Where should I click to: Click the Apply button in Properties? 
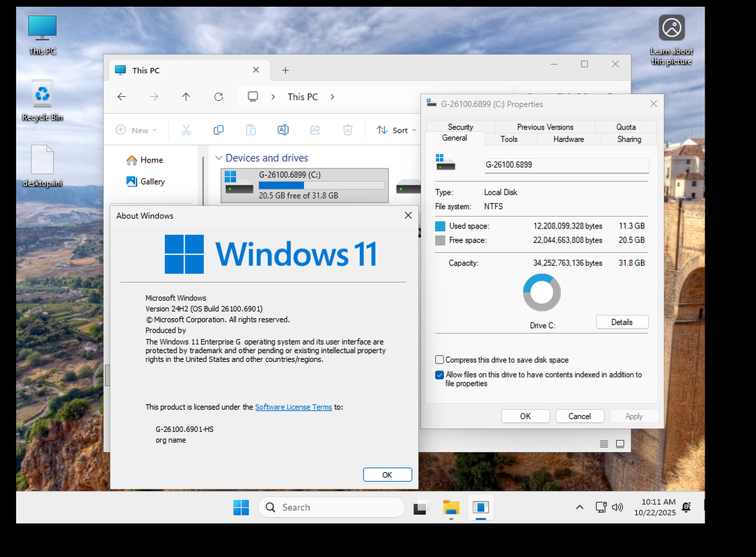click(x=633, y=416)
